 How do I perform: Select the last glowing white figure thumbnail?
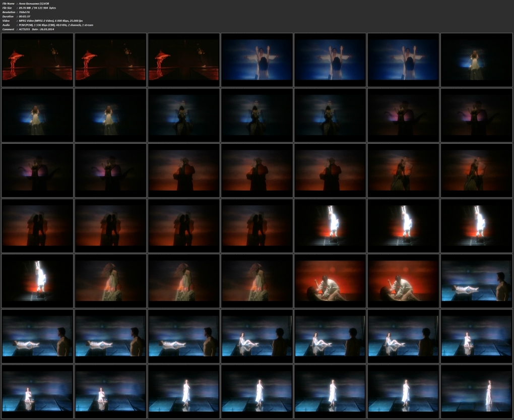(x=37, y=281)
